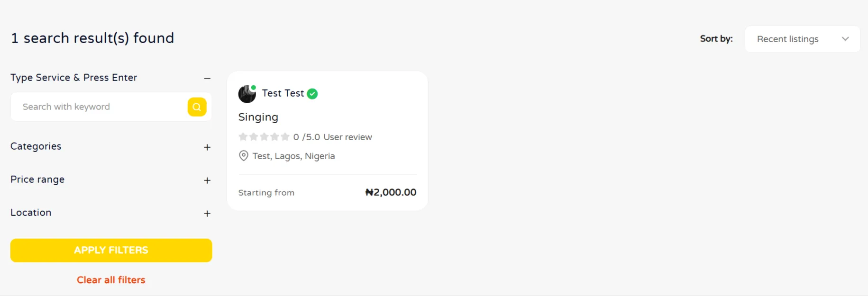The image size is (868, 296).
Task: Focus the Search with keyword field
Action: [x=100, y=107]
